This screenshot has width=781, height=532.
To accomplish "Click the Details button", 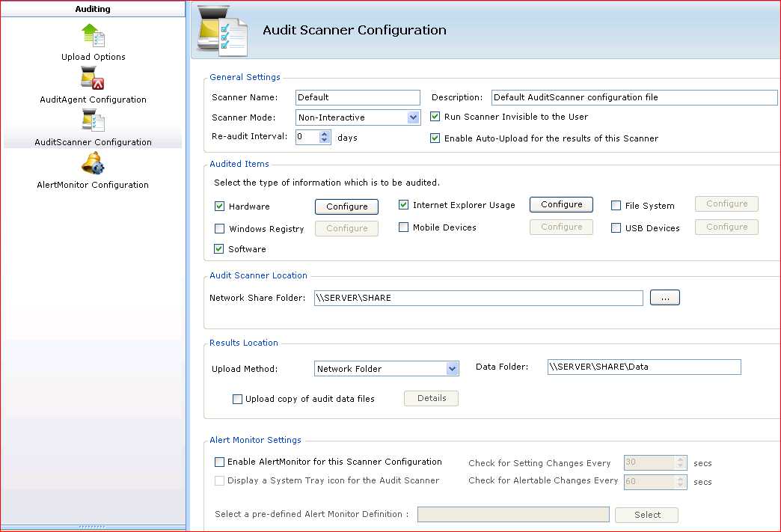I will [x=432, y=398].
